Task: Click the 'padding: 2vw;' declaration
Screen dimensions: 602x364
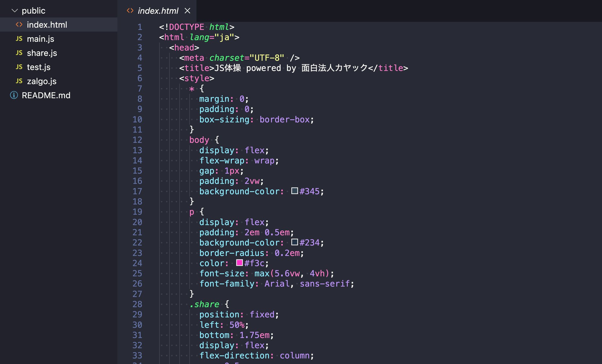Action: 231,181
